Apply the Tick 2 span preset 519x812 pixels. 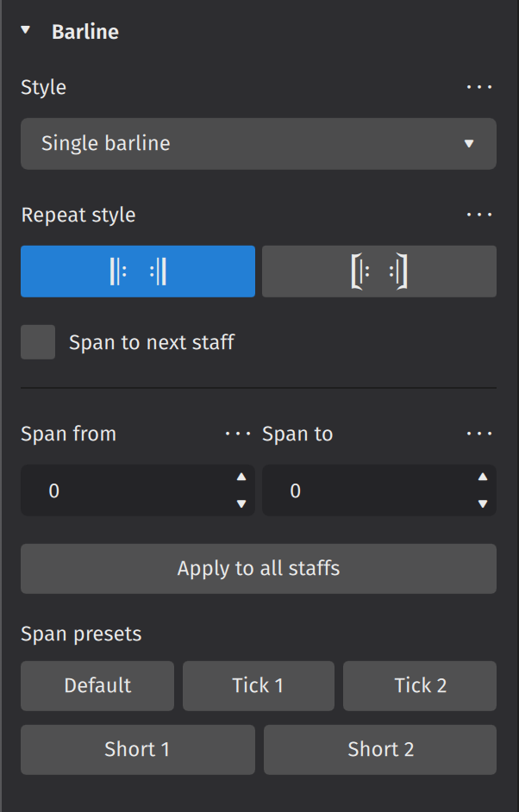(420, 685)
